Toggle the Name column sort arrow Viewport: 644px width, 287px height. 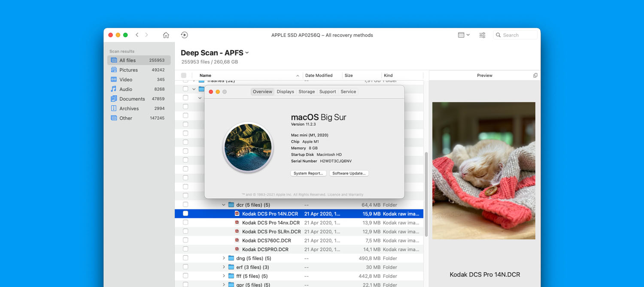298,76
